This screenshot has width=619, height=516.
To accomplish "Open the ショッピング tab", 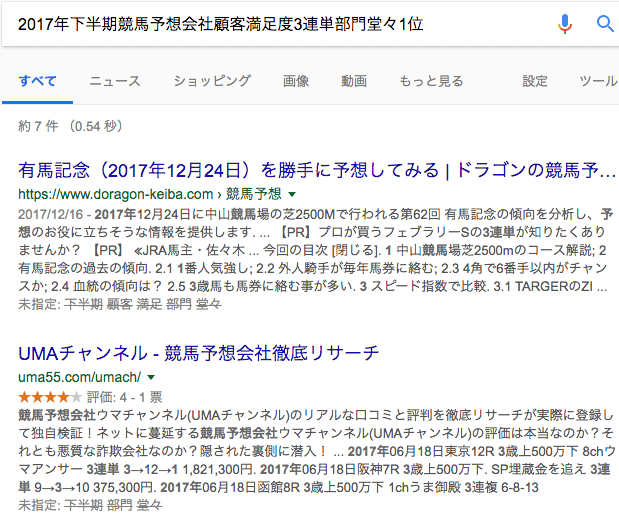I will click(x=212, y=81).
